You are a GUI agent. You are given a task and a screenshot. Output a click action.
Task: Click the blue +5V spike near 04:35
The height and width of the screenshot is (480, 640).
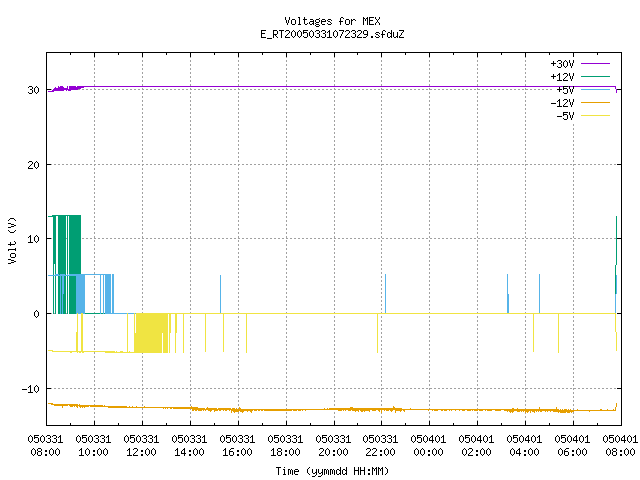[x=539, y=294]
